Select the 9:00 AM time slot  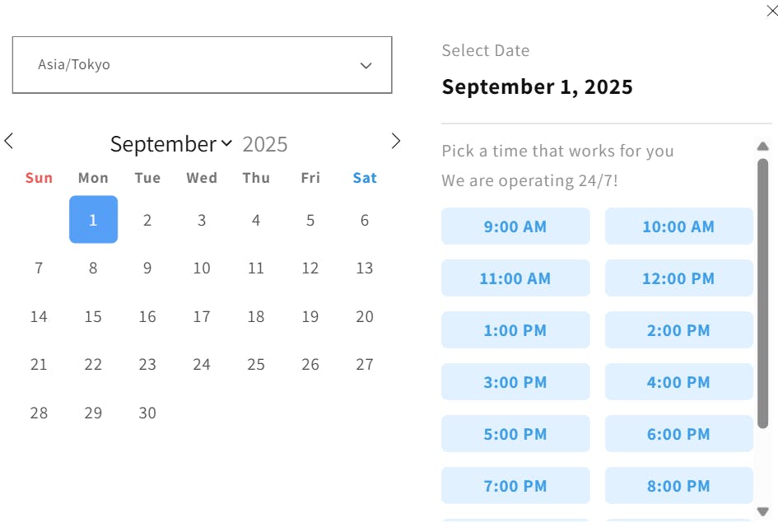pyautogui.click(x=515, y=226)
